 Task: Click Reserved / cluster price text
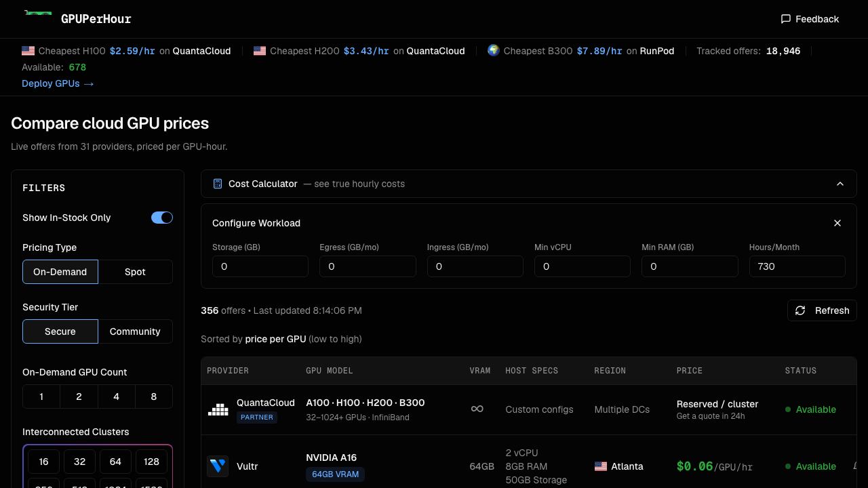coord(717,404)
